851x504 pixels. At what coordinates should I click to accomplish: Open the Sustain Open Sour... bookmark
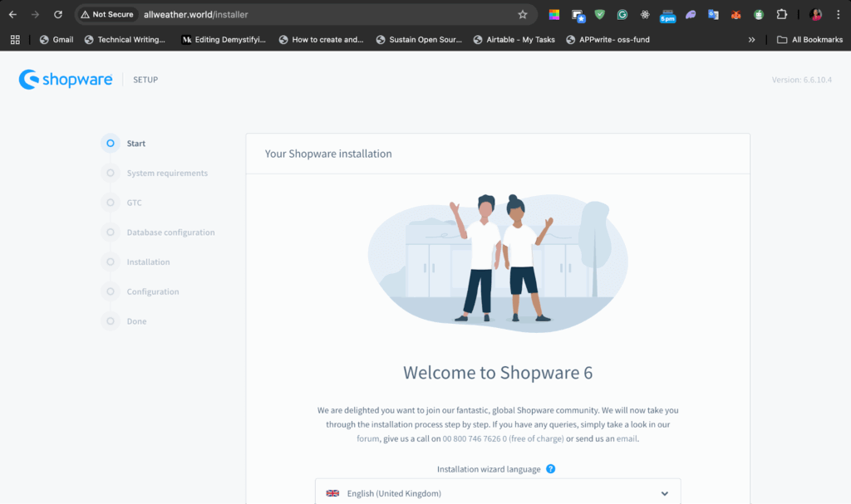point(419,40)
